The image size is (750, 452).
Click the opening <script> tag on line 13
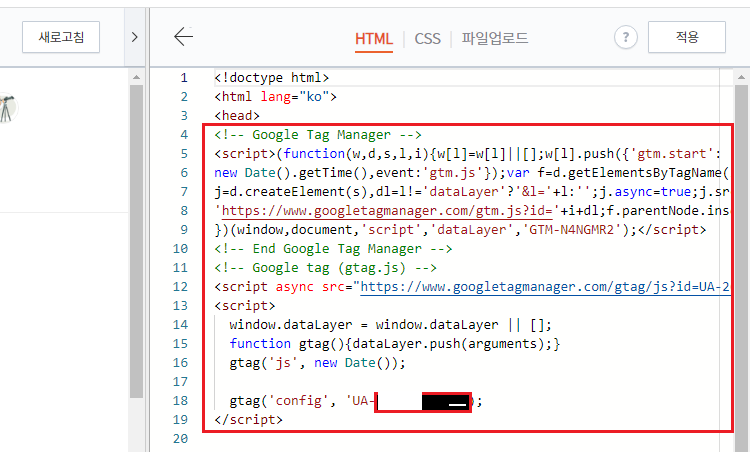[x=245, y=305]
